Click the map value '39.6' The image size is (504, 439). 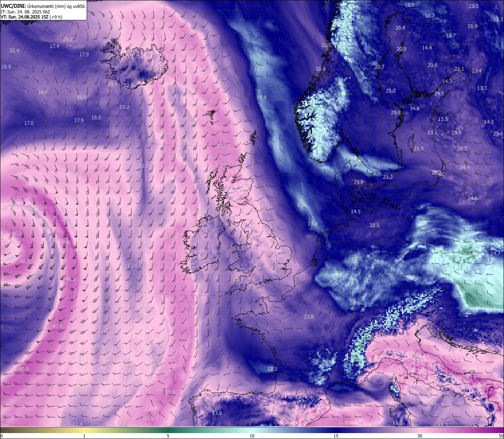pos(170,392)
